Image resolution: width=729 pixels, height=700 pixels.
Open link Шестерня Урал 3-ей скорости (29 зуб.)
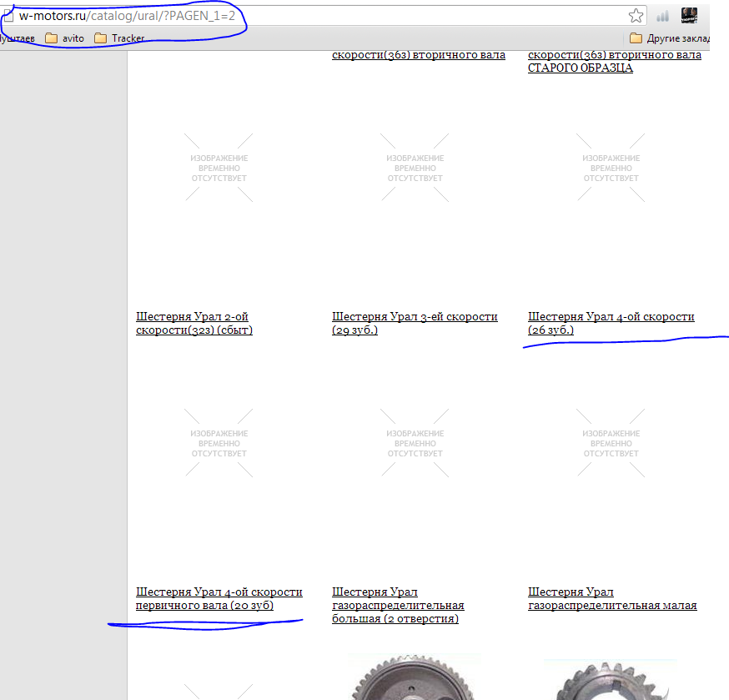click(415, 323)
